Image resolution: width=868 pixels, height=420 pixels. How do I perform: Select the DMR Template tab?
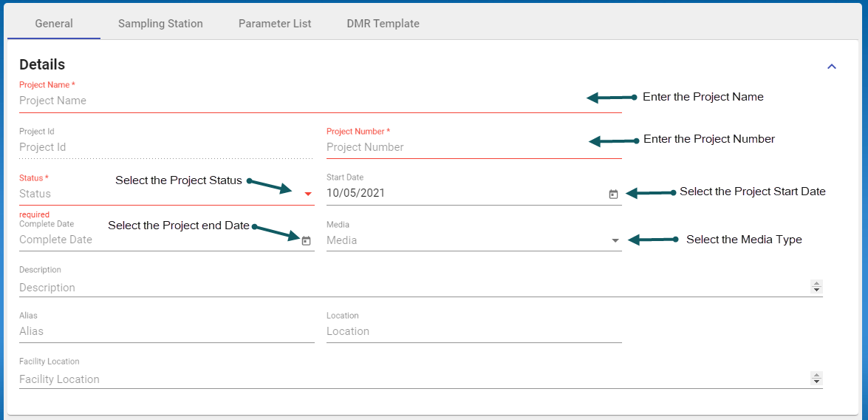tap(383, 24)
